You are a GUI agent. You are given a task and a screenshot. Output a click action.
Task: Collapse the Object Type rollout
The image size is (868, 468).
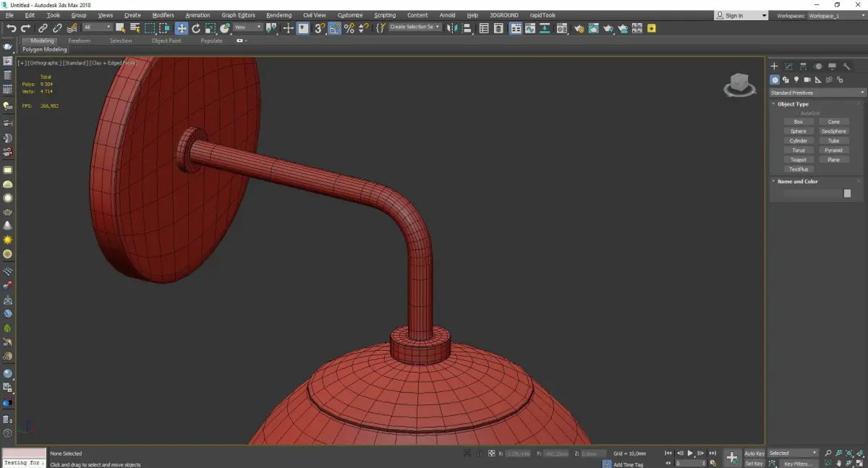[x=793, y=104]
